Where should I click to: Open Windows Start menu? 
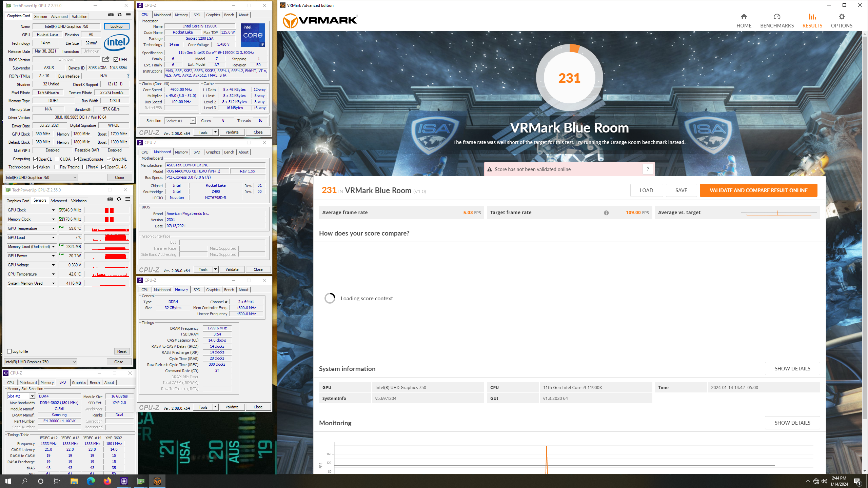pos(8,481)
